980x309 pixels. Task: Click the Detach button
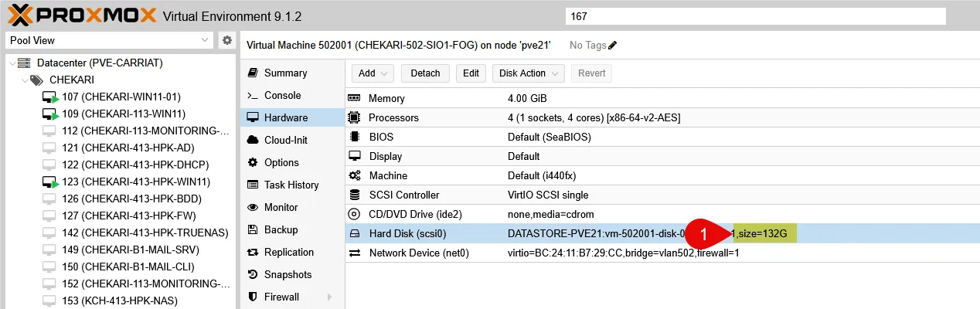click(425, 73)
